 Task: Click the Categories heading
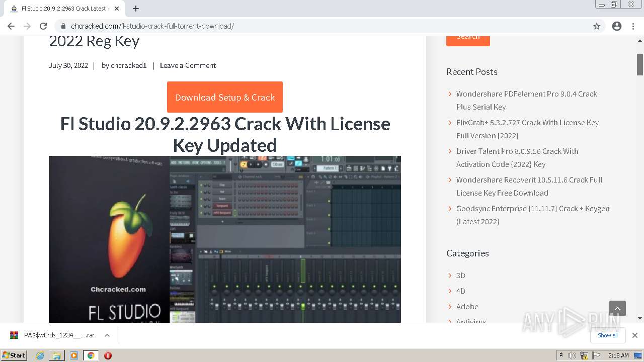pos(467,253)
